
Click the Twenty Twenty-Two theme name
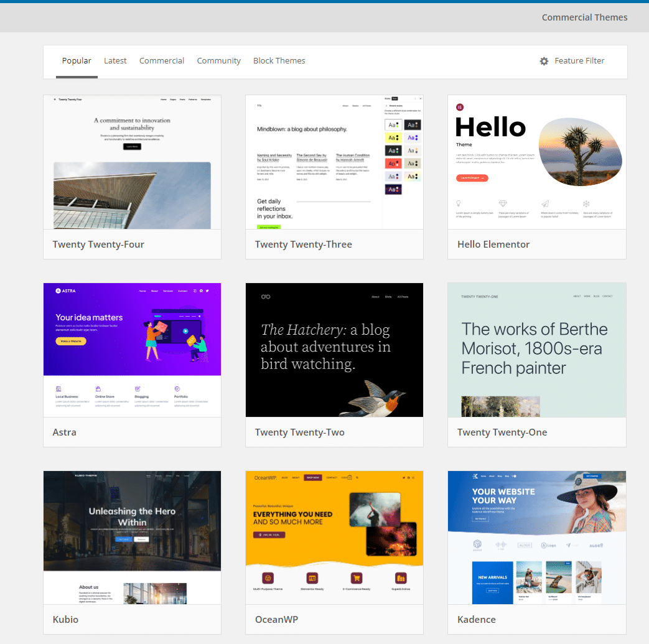coord(300,432)
